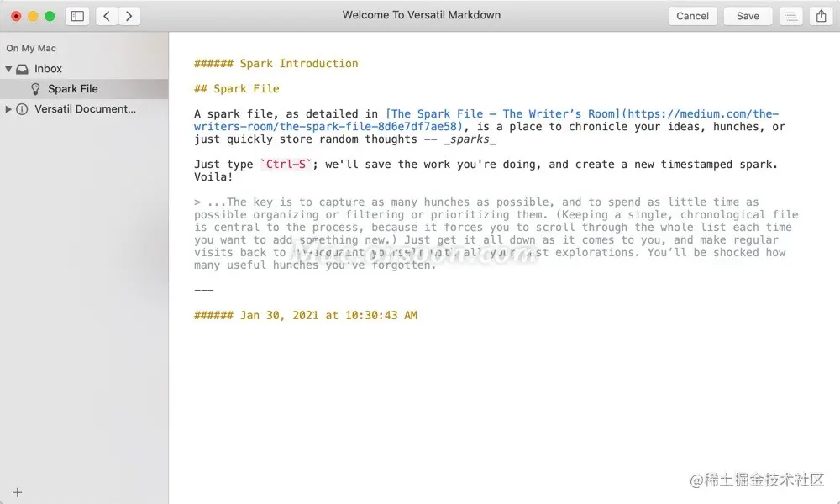Go forward with the right chevron
The image size is (840, 504).
click(129, 16)
